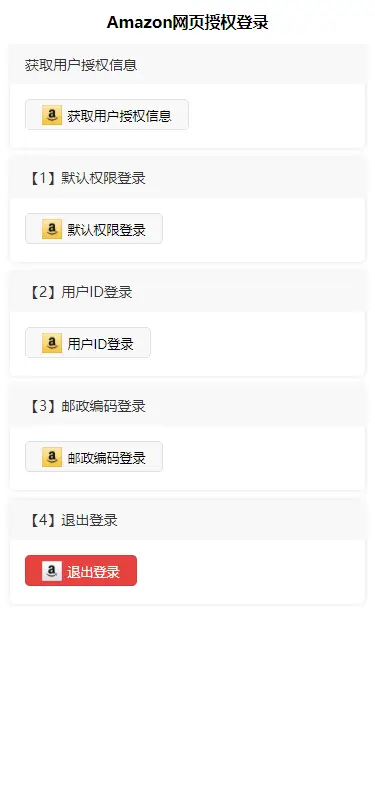Sign out using the red 退出登录 button
The height and width of the screenshot is (812, 375).
pyautogui.click(x=81, y=570)
